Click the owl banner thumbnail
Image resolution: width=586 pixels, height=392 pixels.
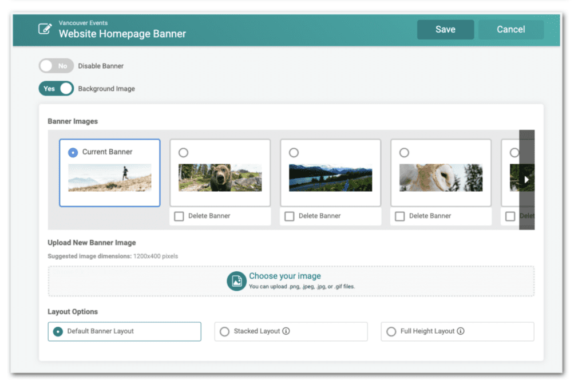click(x=441, y=178)
